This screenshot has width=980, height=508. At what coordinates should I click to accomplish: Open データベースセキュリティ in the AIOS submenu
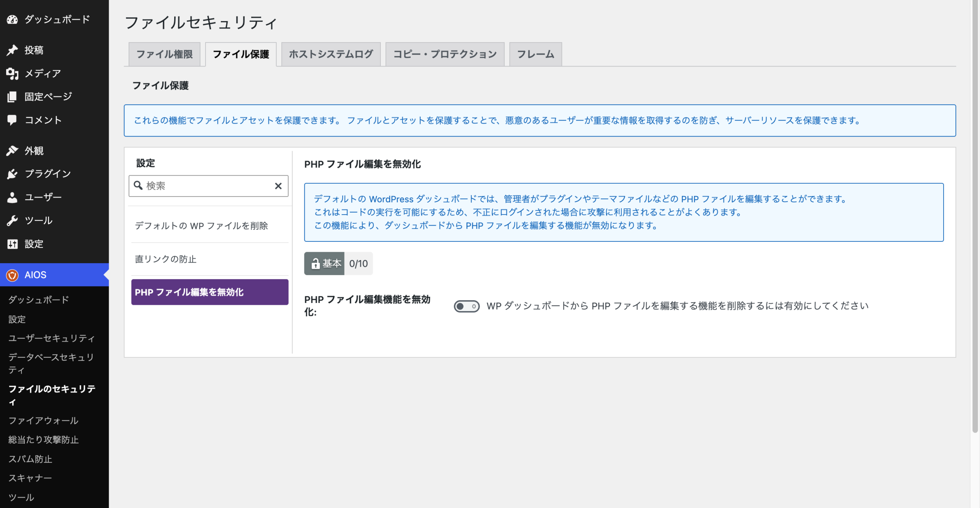tap(51, 363)
